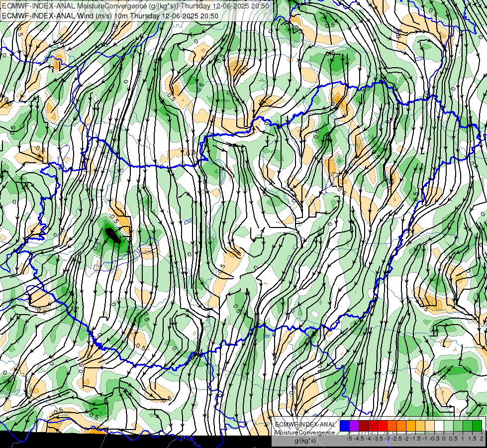Image resolution: width=487 pixels, height=448 pixels.
Task: Click the '-4.5' legend scale value
Action: point(359,439)
